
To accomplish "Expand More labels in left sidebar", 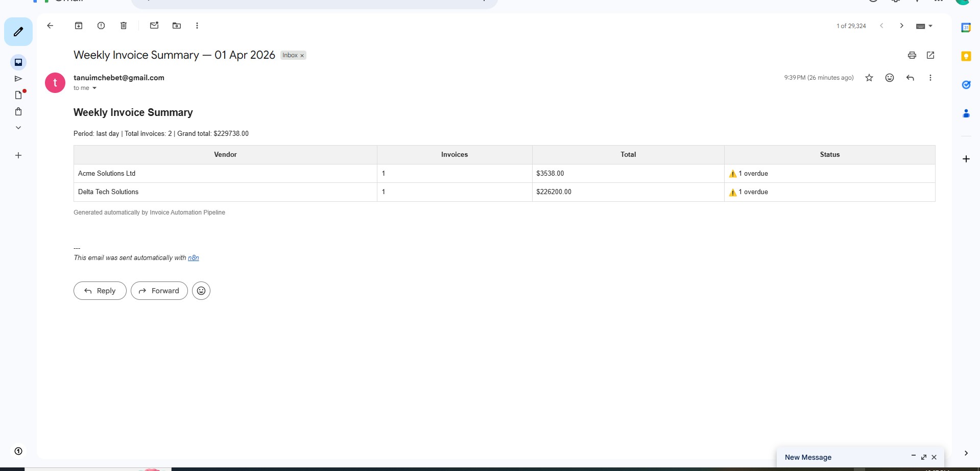I will pos(18,128).
